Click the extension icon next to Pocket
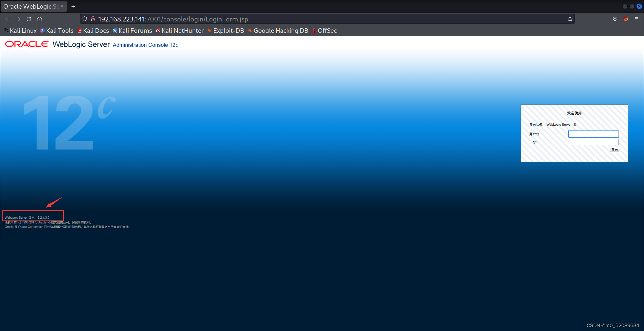The height and width of the screenshot is (331, 644). pos(626,19)
